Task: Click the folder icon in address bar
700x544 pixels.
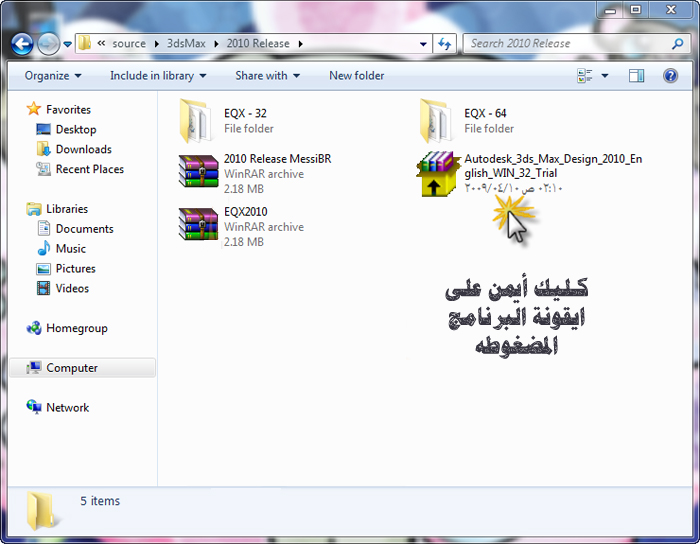Action: point(84,43)
